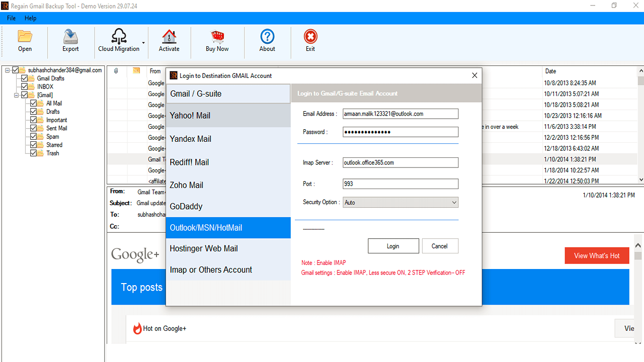Toggle the subhashchander384@gmail.com root checkbox
644x362 pixels.
point(16,70)
